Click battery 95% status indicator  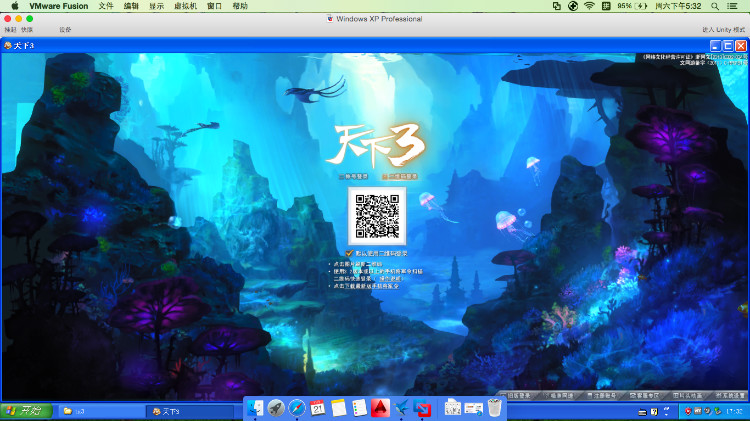click(x=632, y=6)
